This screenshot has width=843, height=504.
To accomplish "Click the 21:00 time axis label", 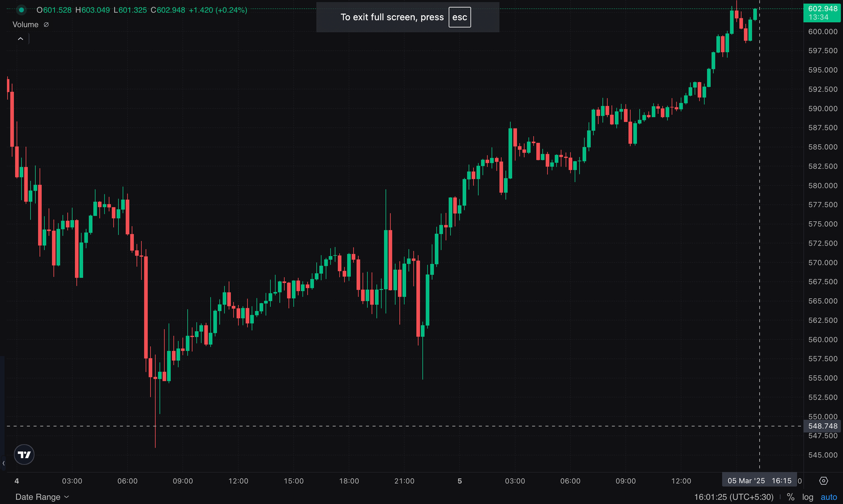I will pos(404,481).
